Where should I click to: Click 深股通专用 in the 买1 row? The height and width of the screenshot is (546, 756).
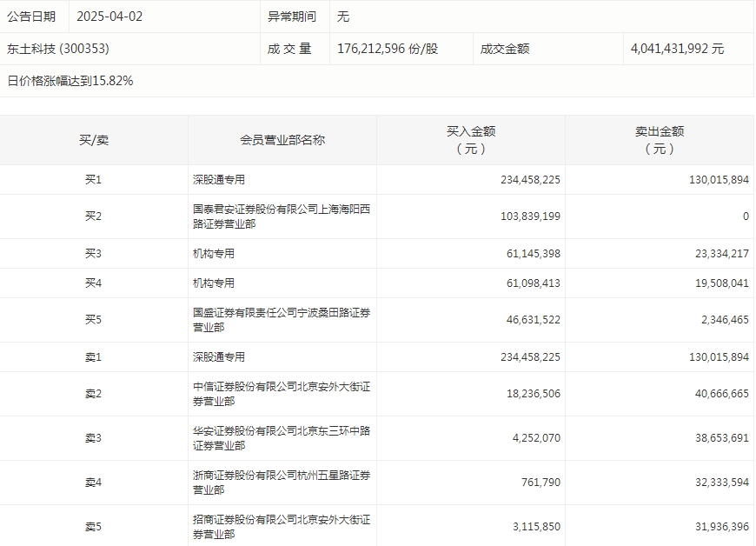pyautogui.click(x=219, y=180)
